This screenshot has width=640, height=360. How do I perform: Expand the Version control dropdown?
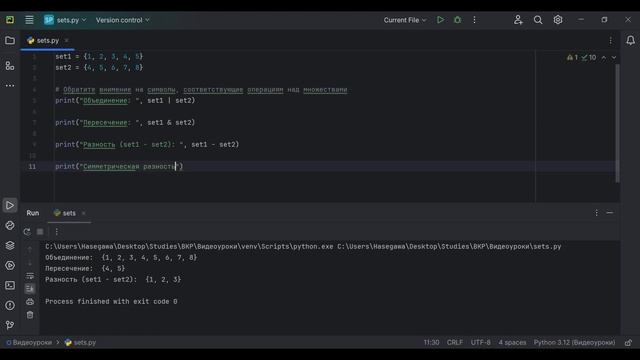(122, 20)
